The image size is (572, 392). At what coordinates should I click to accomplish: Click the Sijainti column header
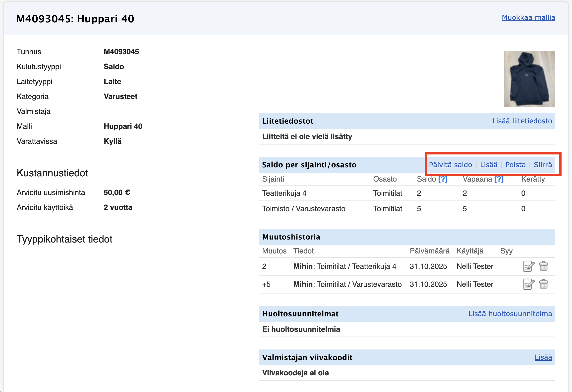(273, 179)
